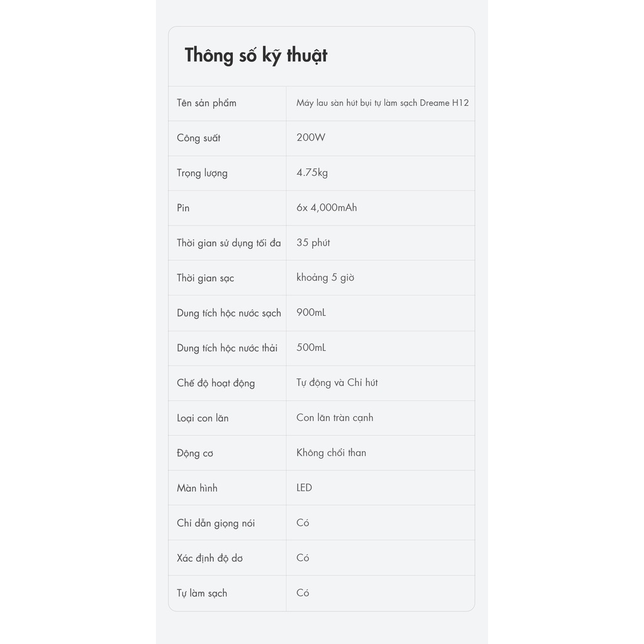Image resolution: width=644 pixels, height=644 pixels.
Task: Click the "Pin" row label
Action: [183, 208]
